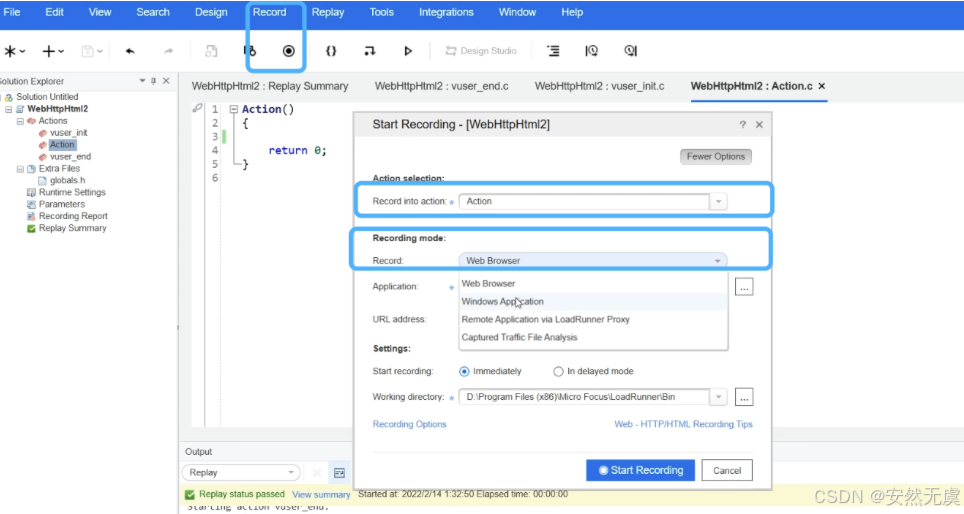Open Recording Options link
This screenshot has height=514, width=964.
409,424
